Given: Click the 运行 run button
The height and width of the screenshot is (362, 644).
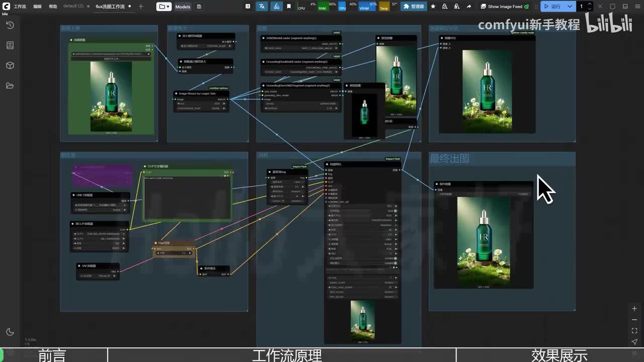Looking at the screenshot, I should click(553, 7).
